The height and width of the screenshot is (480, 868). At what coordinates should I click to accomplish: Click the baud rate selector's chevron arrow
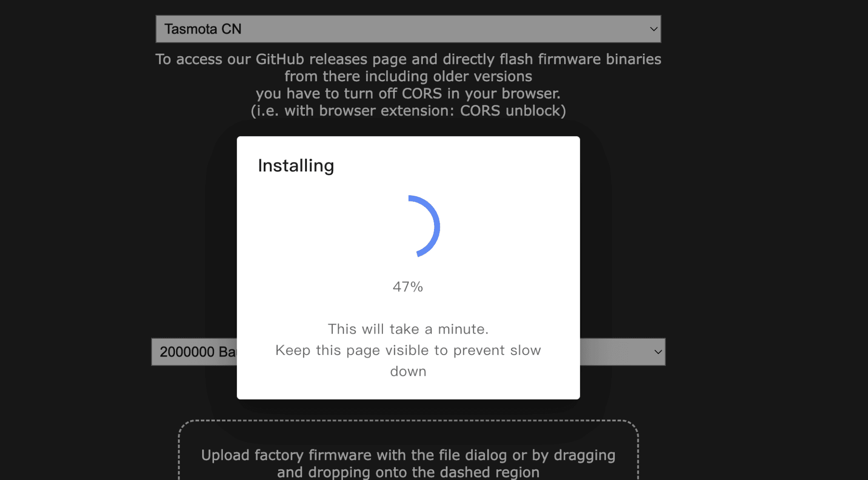pos(658,352)
